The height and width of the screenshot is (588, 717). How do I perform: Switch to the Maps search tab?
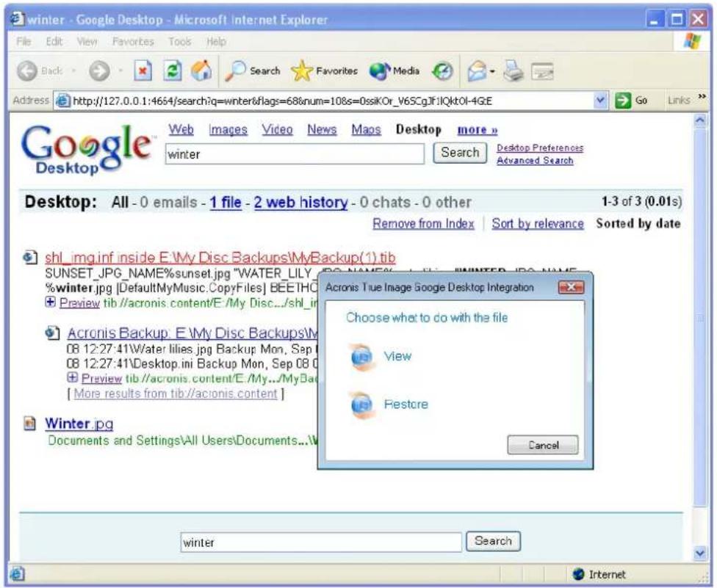pos(366,130)
